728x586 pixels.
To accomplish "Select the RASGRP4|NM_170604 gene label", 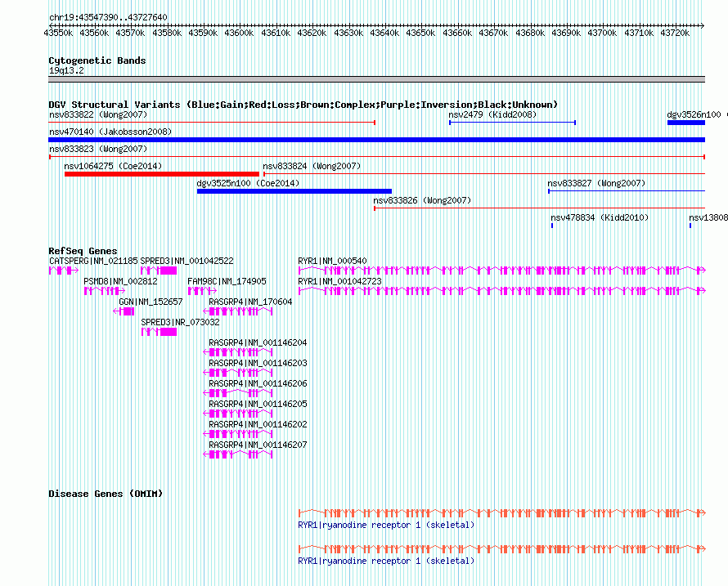I will [x=250, y=302].
